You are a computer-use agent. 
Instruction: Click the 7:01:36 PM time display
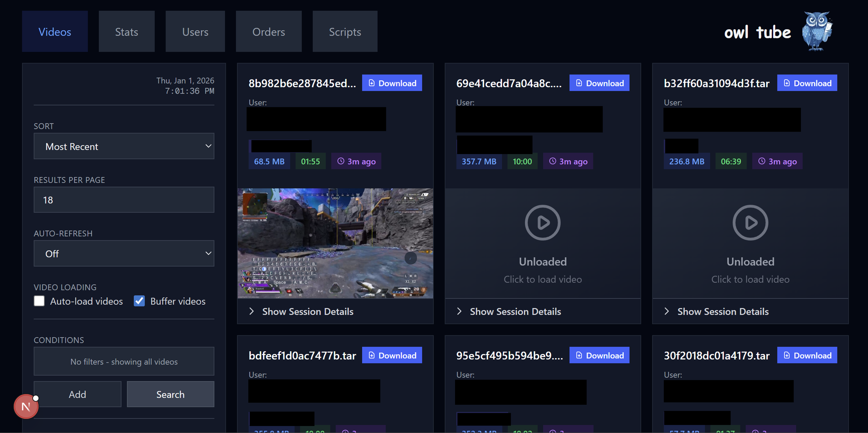click(x=189, y=91)
